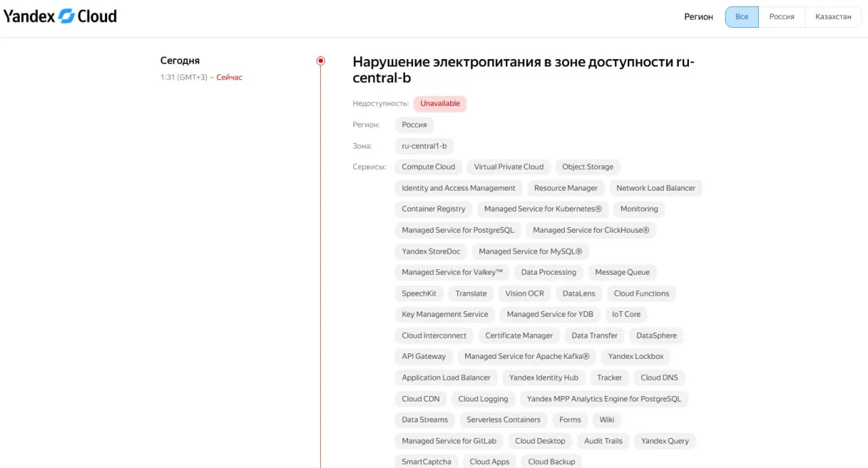Click Managed Service for GitLab tag
This screenshot has width=868, height=468.
click(x=449, y=440)
